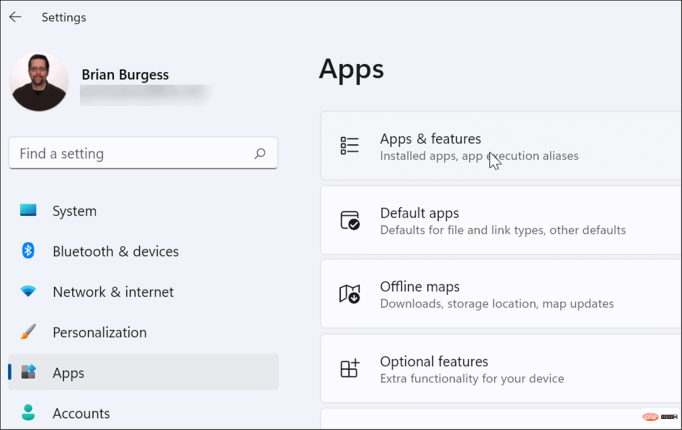Click the back arrow icon
Viewport: 682px width, 430px height.
(15, 17)
